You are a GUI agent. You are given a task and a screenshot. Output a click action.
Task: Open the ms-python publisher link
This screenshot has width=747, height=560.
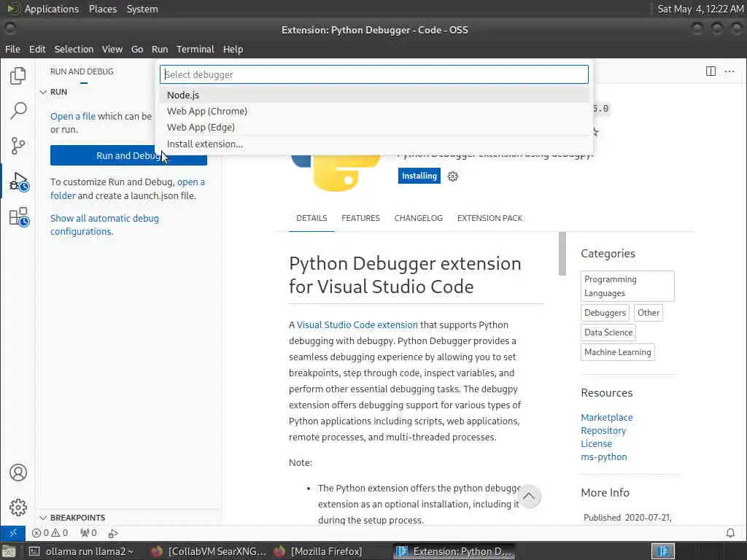click(603, 456)
